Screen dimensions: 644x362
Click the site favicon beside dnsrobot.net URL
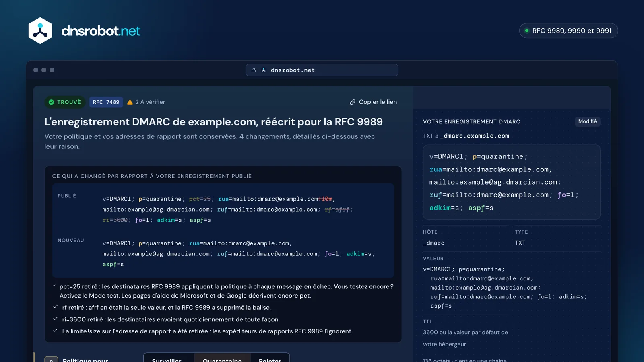(264, 70)
